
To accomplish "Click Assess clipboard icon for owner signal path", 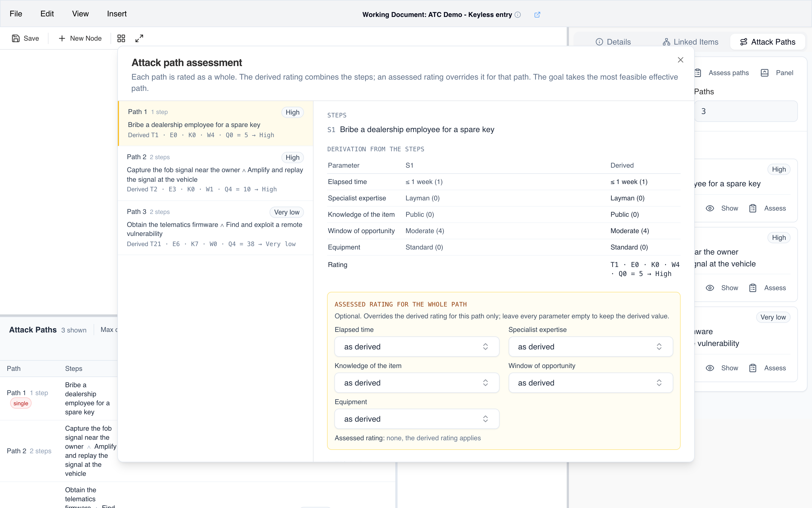I will (753, 288).
